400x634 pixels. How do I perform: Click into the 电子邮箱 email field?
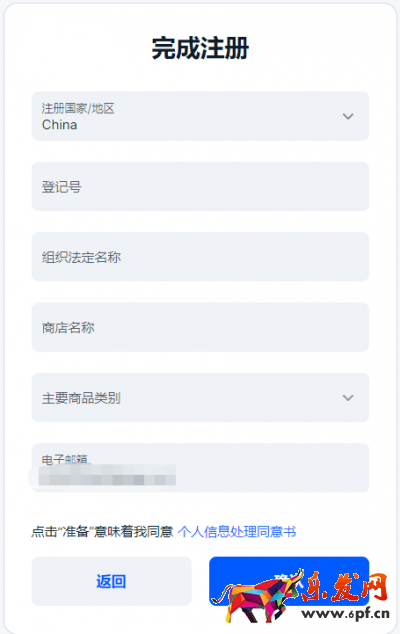[200, 468]
